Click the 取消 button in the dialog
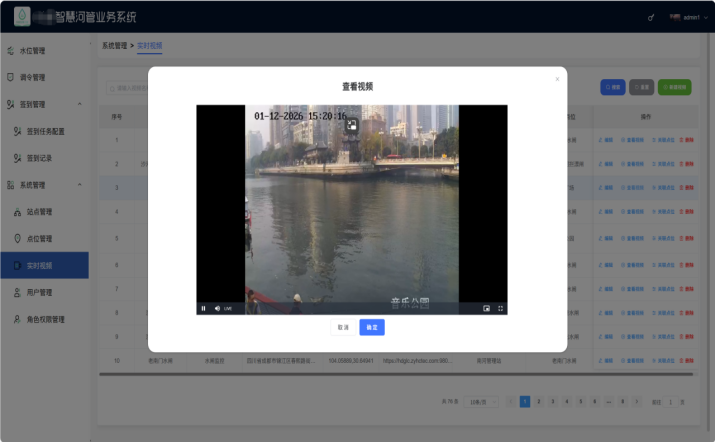 point(343,327)
